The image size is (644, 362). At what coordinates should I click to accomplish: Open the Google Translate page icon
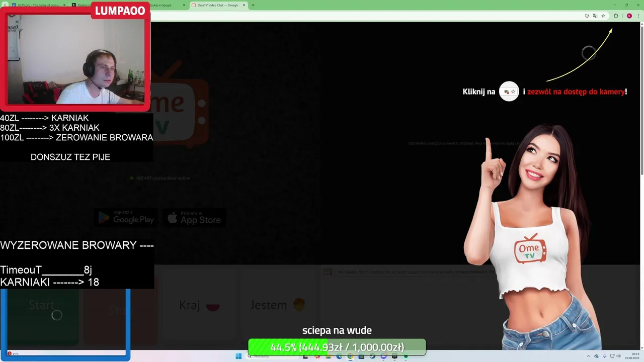coord(595,16)
